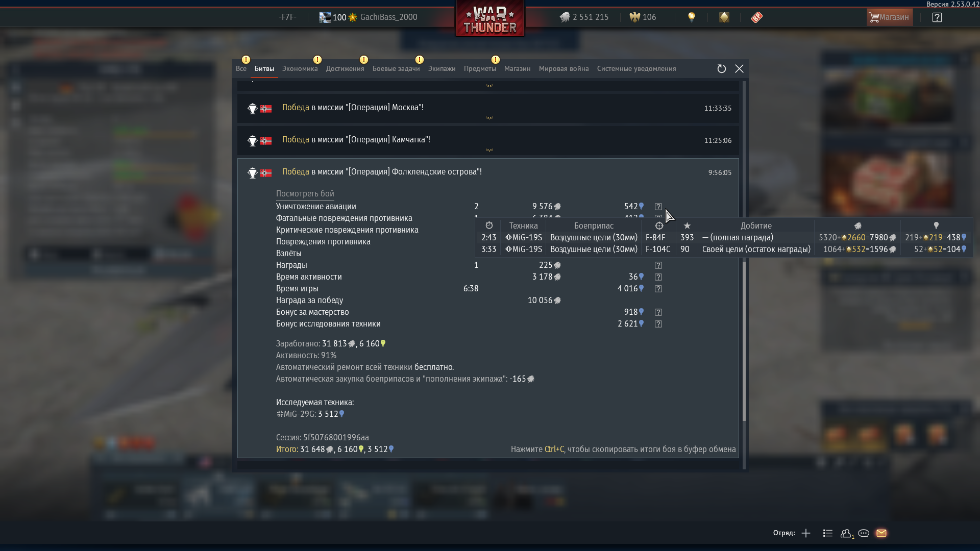Click the Посмотреть бой link
The width and height of the screenshot is (980, 551).
tap(305, 193)
